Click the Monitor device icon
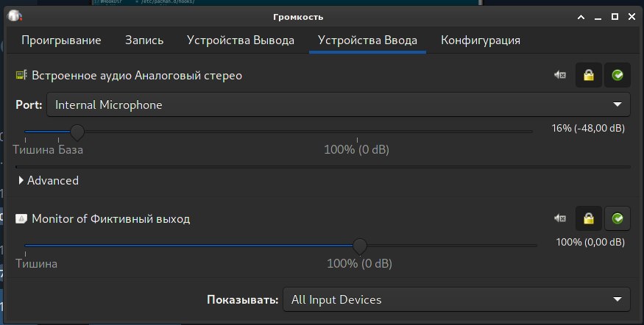The width and height of the screenshot is (644, 325). tap(21, 218)
